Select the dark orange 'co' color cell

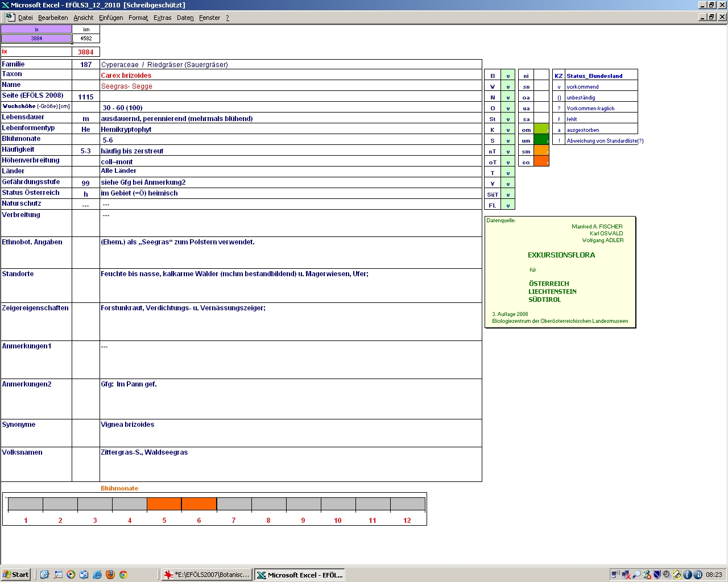point(541,162)
